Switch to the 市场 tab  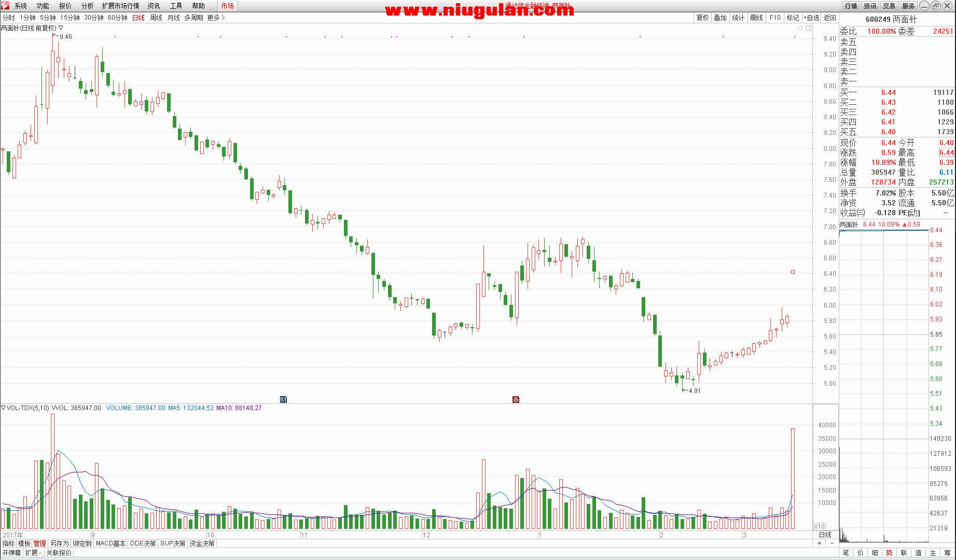pos(228,6)
